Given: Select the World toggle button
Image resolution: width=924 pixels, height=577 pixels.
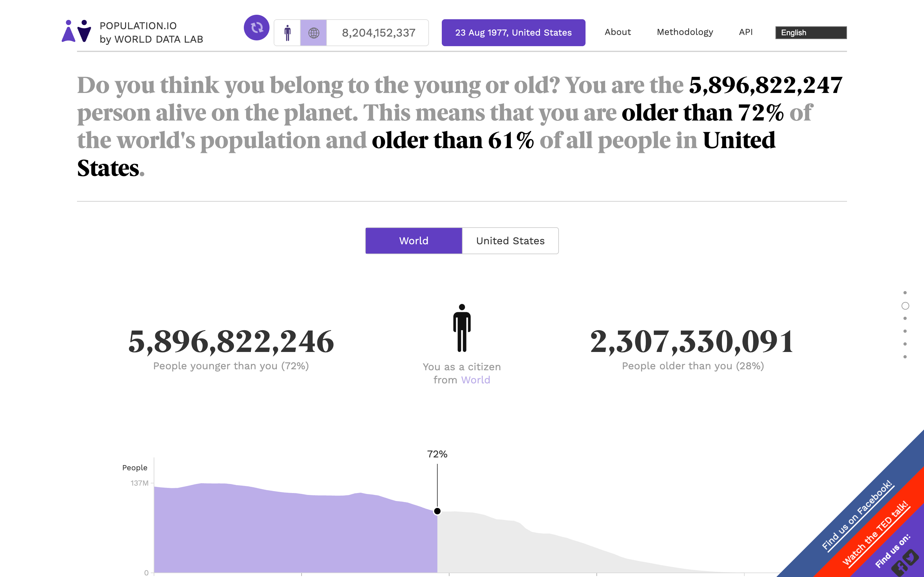Looking at the screenshot, I should (x=414, y=240).
